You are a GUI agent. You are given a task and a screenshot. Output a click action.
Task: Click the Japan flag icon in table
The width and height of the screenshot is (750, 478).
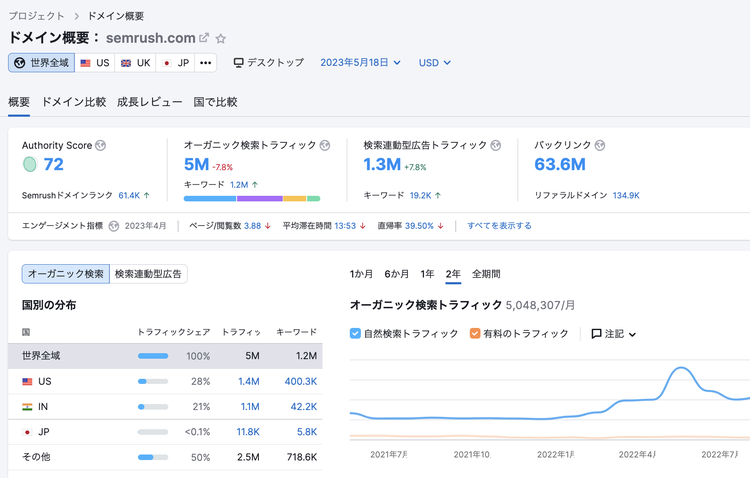[27, 432]
